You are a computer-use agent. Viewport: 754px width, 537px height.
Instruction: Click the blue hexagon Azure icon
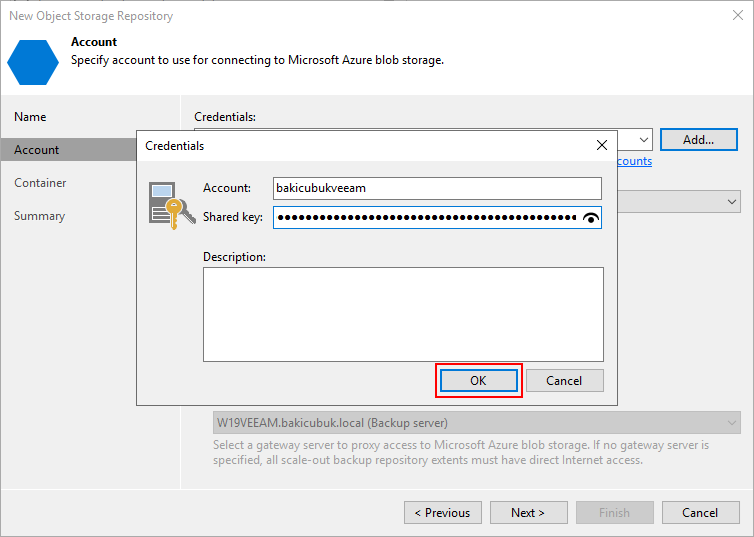[x=33, y=62]
